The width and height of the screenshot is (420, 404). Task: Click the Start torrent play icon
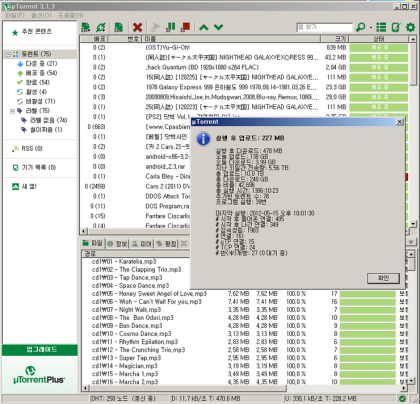point(155,27)
